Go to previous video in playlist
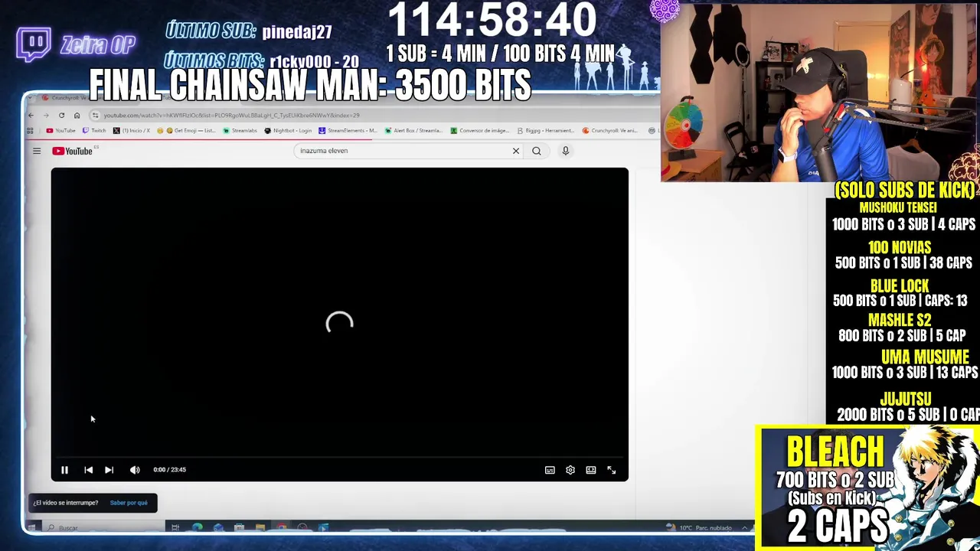 coord(88,470)
